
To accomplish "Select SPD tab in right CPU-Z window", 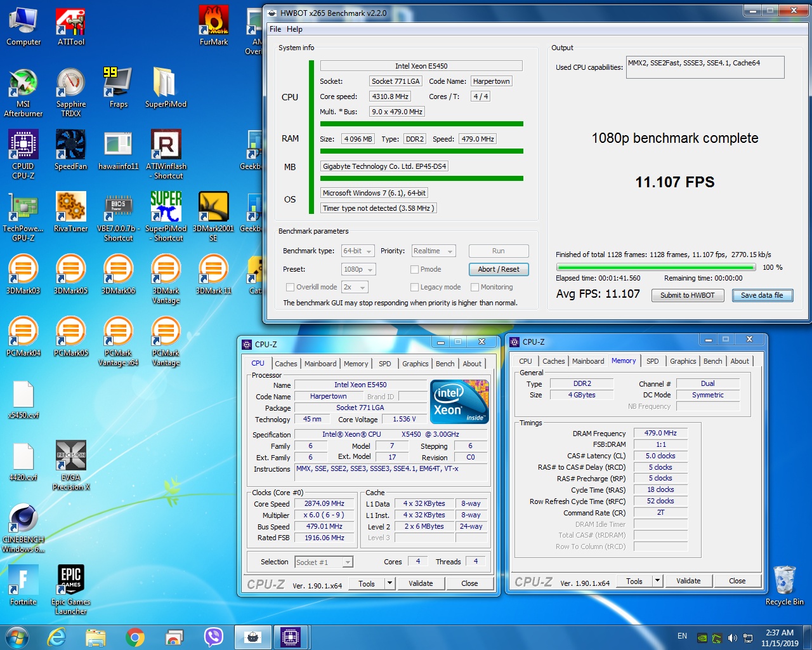I will tap(652, 361).
